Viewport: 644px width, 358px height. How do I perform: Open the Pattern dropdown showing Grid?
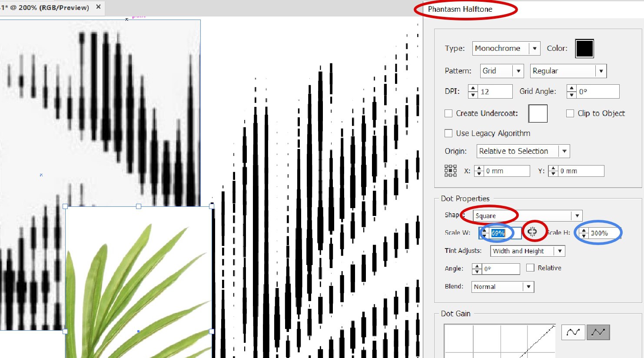[x=501, y=71]
